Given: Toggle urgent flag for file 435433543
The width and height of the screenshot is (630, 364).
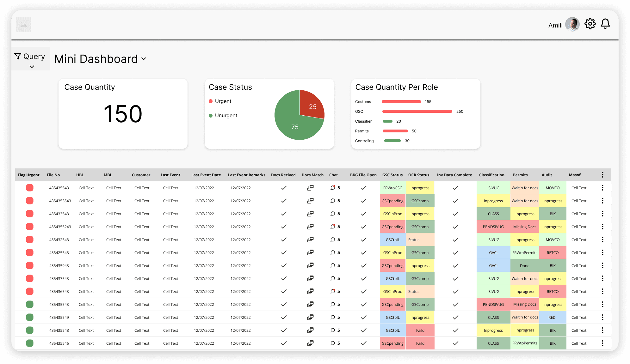Looking at the screenshot, I should pos(30,214).
